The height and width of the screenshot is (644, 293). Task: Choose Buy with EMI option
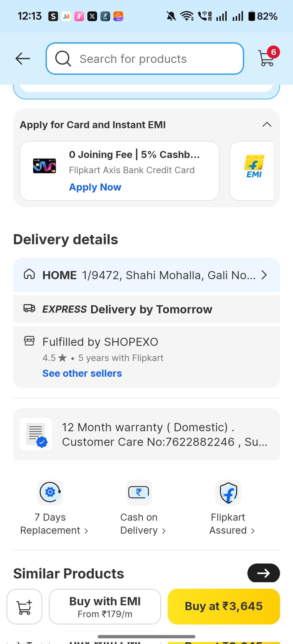coord(105,606)
